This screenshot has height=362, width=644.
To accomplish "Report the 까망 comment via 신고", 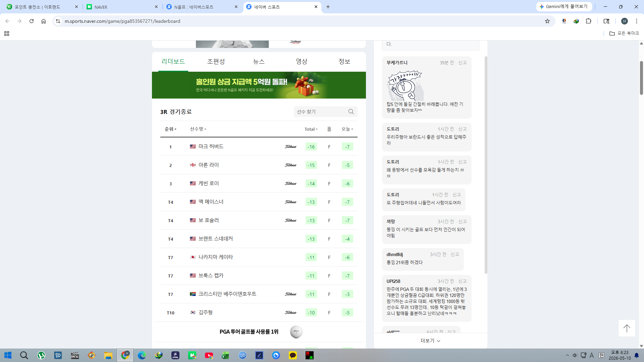I will tap(463, 222).
